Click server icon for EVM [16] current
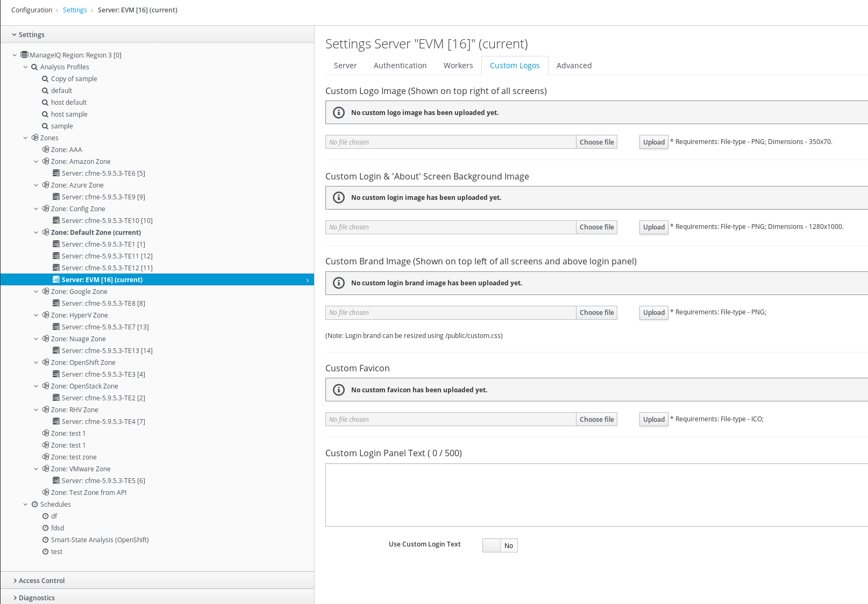This screenshot has height=604, width=868. point(56,279)
